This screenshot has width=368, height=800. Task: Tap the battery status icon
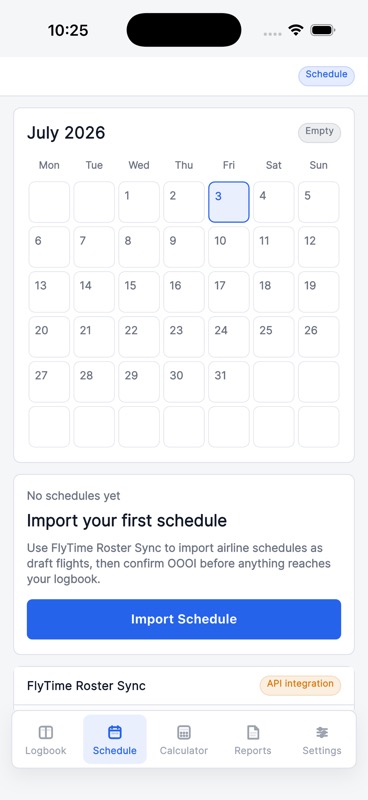(322, 30)
